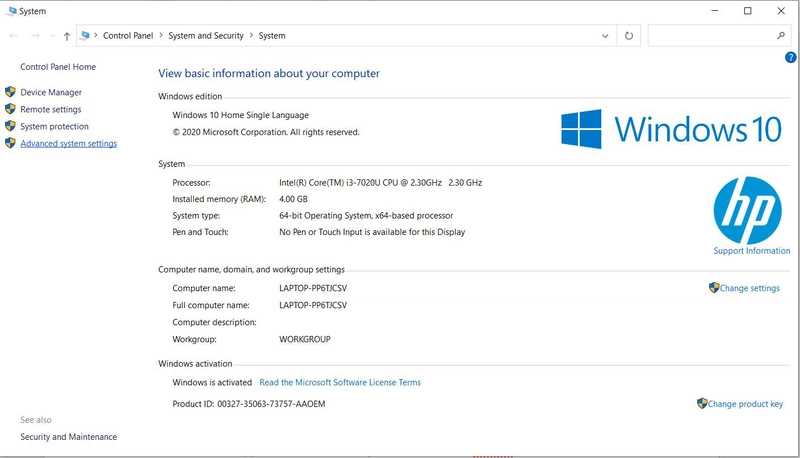Open Advanced system settings
Viewport: 800px width, 458px height.
(x=69, y=143)
